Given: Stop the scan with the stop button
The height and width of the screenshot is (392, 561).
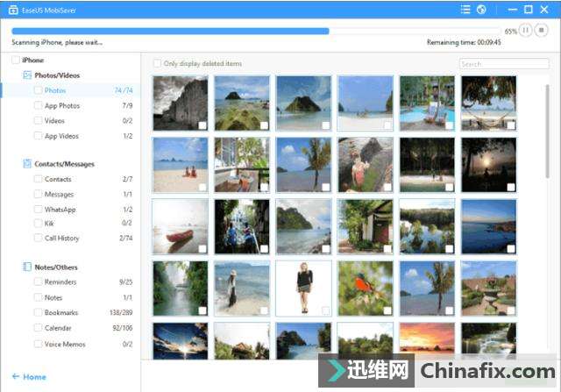Looking at the screenshot, I should (x=542, y=30).
